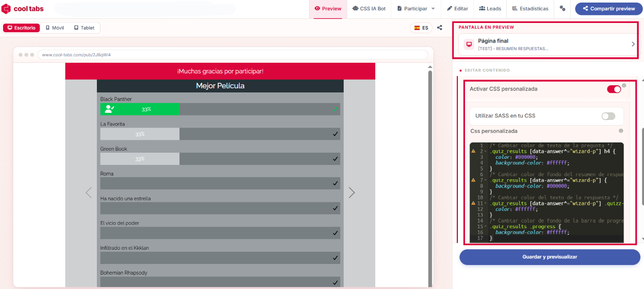The image size is (644, 289).
Task: Click the Página final screen icon
Action: pyautogui.click(x=469, y=44)
